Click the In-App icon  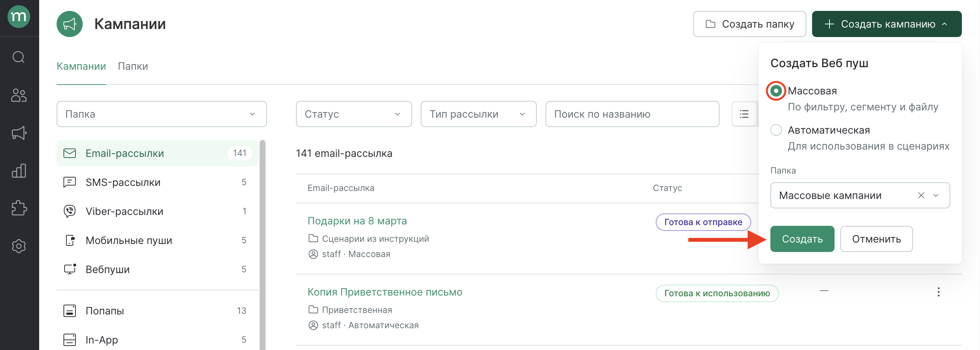click(x=70, y=339)
